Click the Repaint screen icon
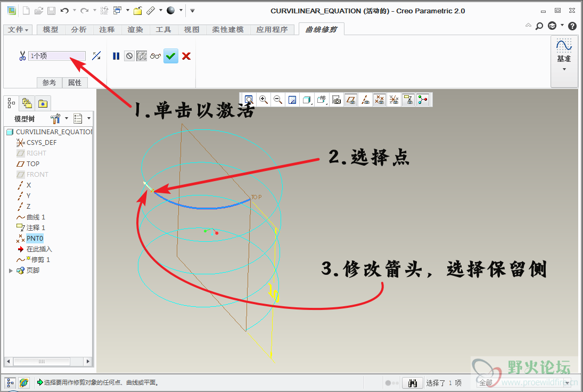 [292, 100]
